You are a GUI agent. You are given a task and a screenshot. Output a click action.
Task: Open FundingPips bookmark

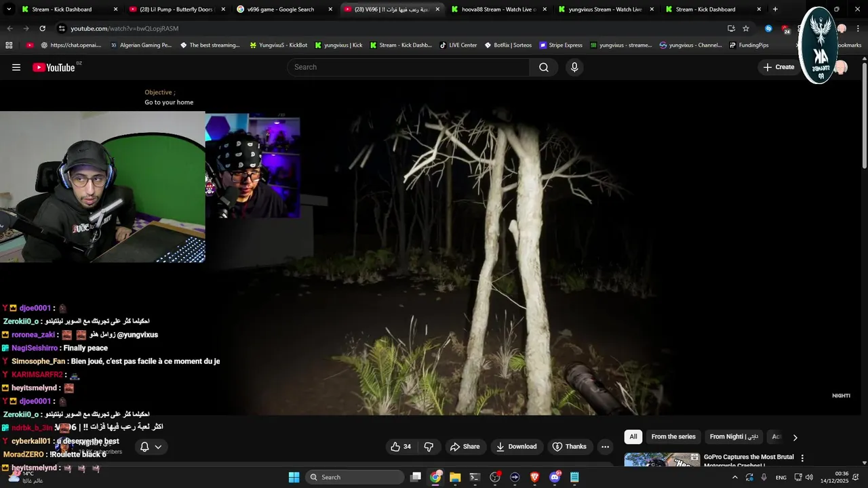749,45
